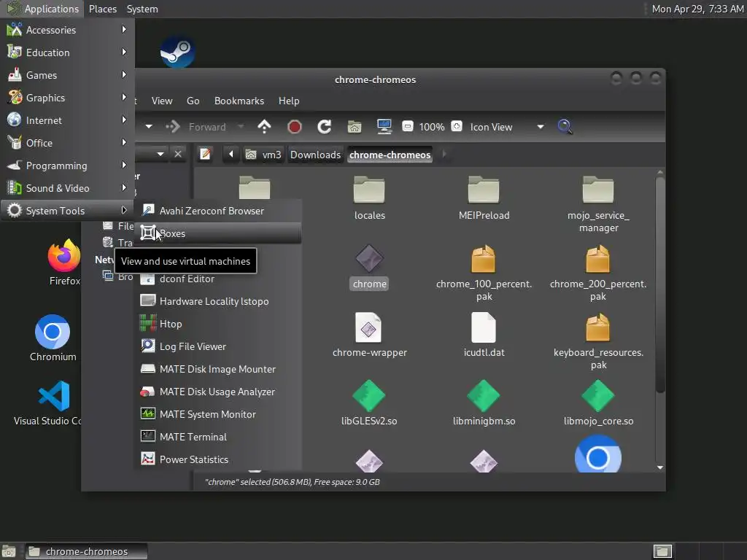Open Computer location from toolbar
Viewport: 747px width, 560px height.
384,127
